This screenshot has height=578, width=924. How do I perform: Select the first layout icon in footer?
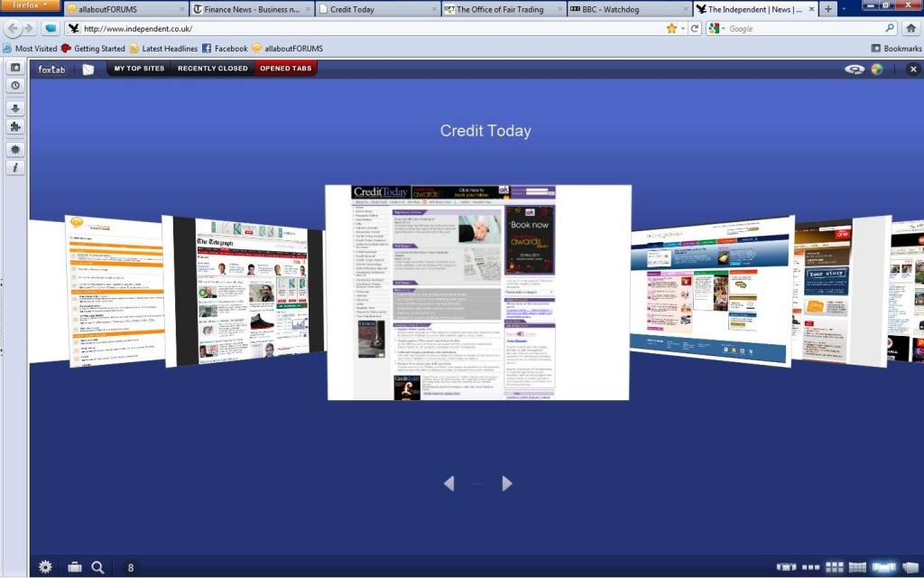(x=786, y=567)
